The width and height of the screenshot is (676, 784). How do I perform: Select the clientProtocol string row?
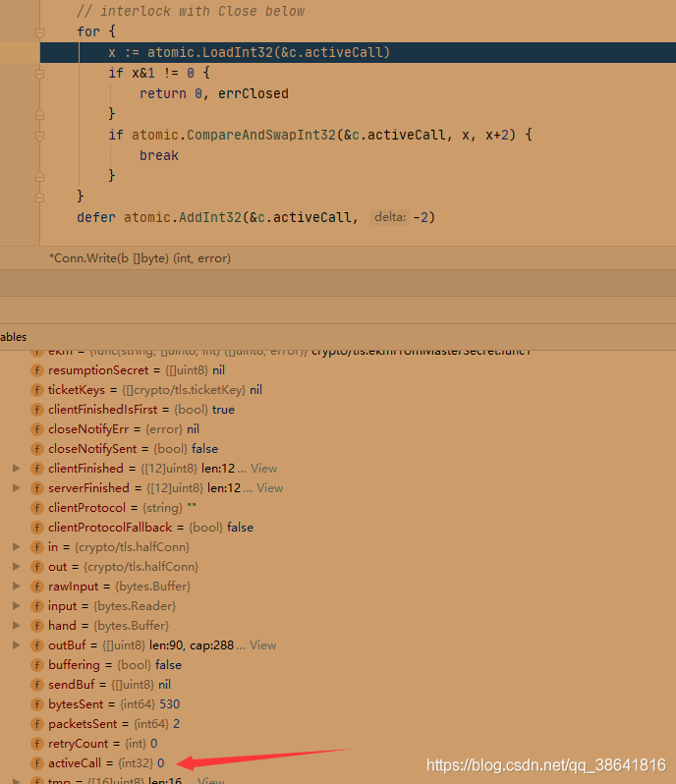[x=338, y=508]
